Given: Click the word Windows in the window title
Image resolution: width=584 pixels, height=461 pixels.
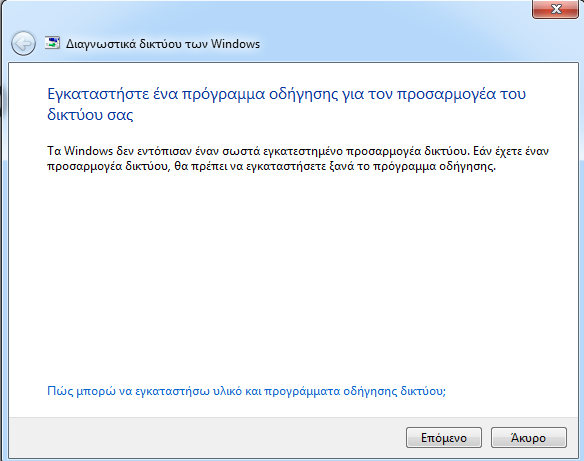Looking at the screenshot, I should [x=235, y=44].
